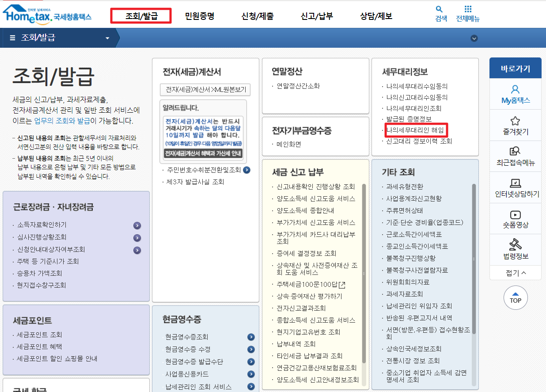
Task: Open 즐겨찾기 star icon
Action: click(x=515, y=125)
